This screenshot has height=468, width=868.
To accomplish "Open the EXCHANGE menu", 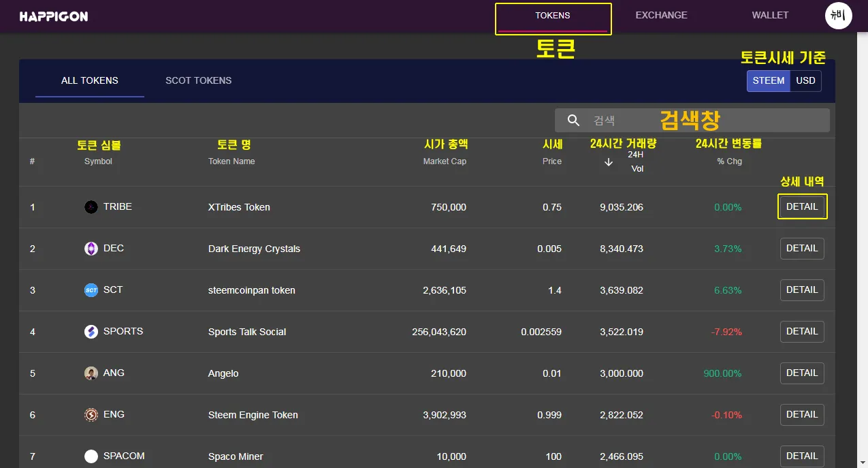I will click(661, 16).
